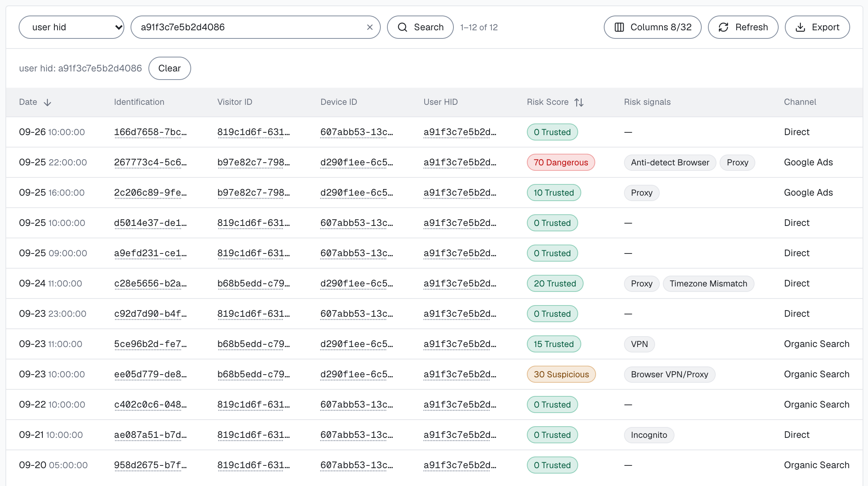This screenshot has height=486, width=868.
Task: Click the Channel column header
Action: point(800,102)
